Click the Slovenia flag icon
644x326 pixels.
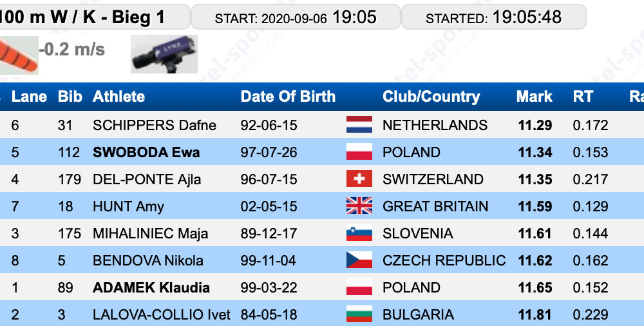click(x=359, y=233)
